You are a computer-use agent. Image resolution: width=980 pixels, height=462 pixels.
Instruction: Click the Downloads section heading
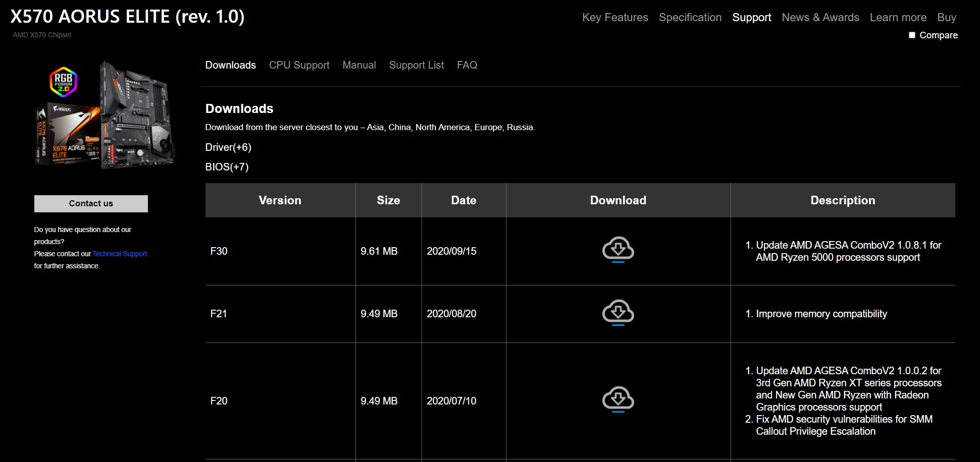(239, 108)
